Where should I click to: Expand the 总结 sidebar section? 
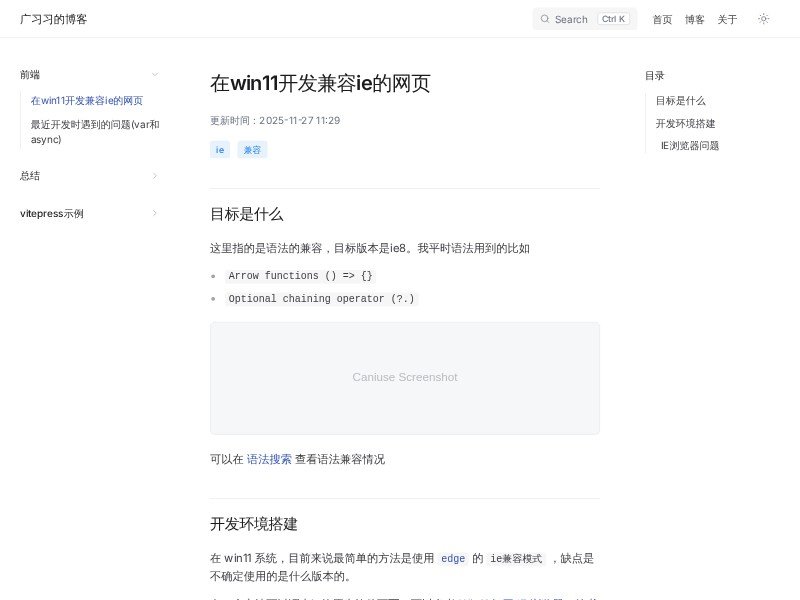coord(154,176)
